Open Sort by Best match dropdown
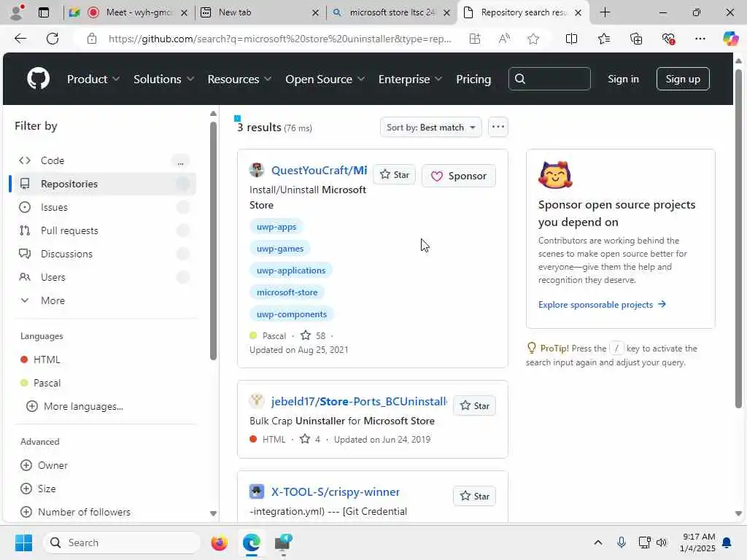Viewport: 747px width, 560px height. [430, 127]
